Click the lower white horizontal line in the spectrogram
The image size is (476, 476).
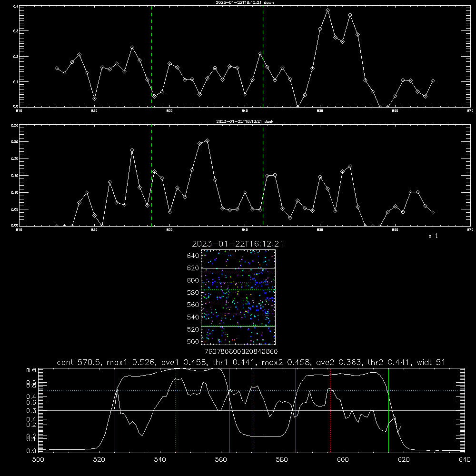pyautogui.click(x=238, y=327)
